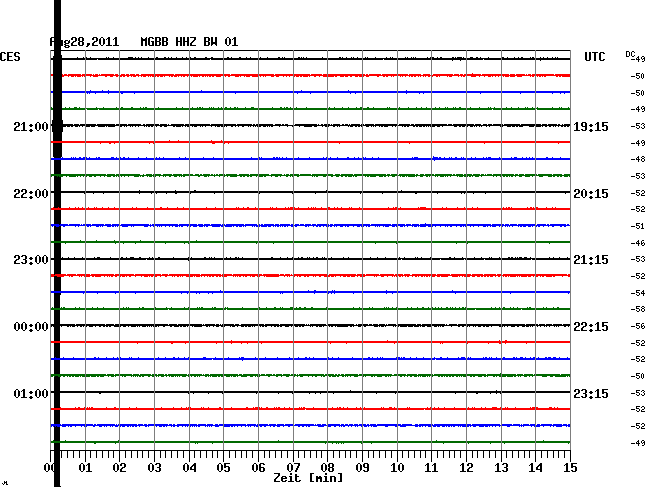
Task: Select the -56 DC offset value
Action: pos(638,326)
